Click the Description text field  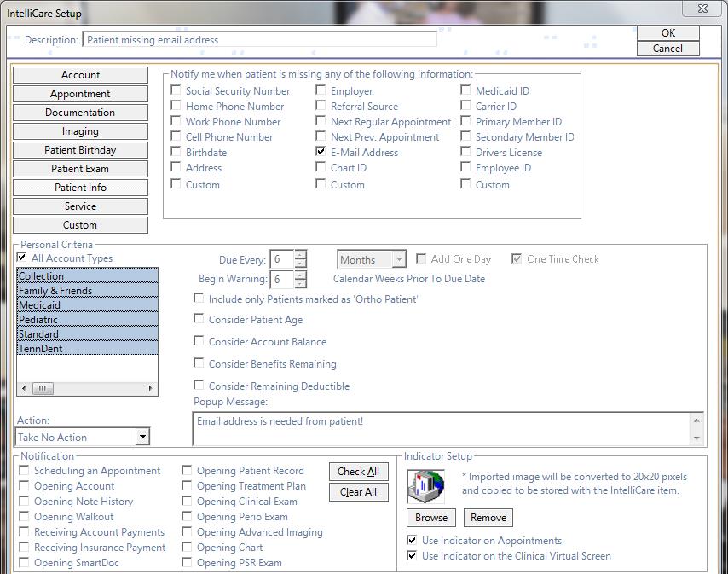click(259, 40)
